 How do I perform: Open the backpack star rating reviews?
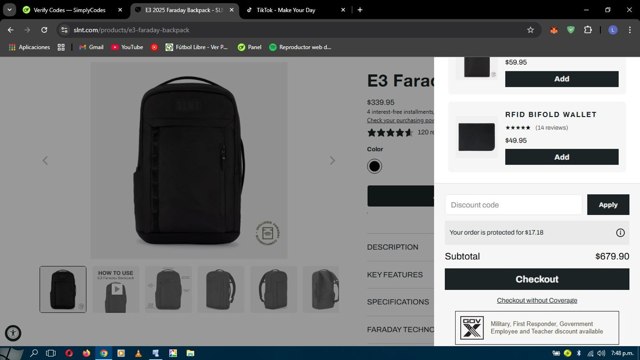390,132
